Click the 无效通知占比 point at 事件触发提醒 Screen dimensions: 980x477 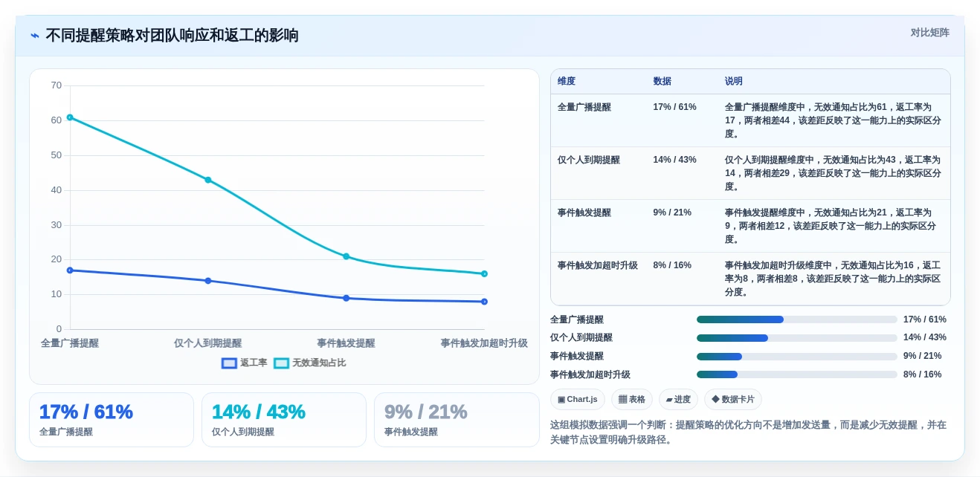(x=346, y=256)
